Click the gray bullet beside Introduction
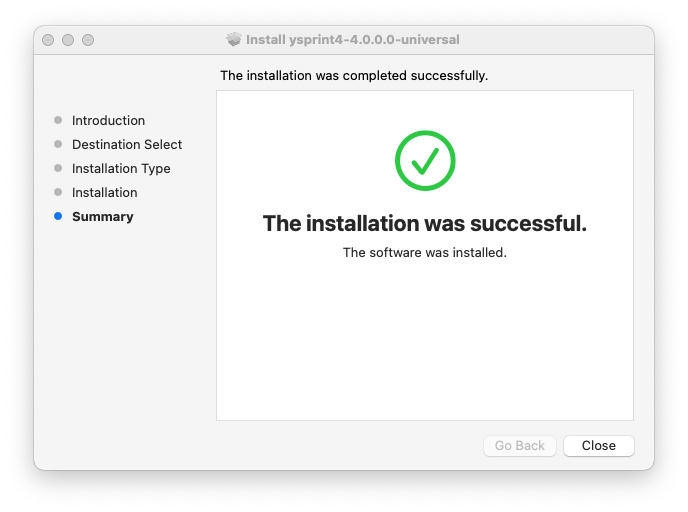This screenshot has height=512, width=688. pyautogui.click(x=58, y=120)
